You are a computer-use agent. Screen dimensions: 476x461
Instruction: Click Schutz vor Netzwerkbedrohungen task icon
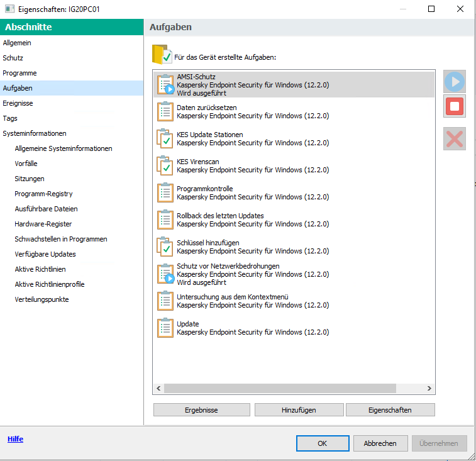click(165, 274)
